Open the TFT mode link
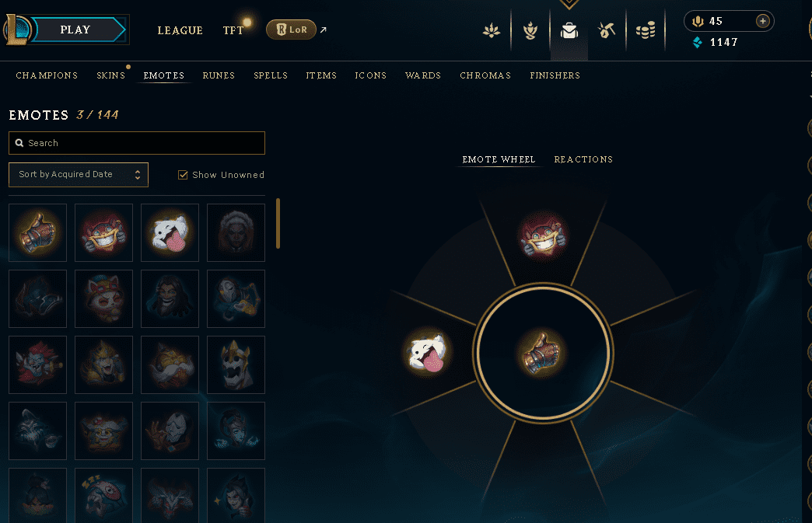Image resolution: width=812 pixels, height=523 pixels. click(x=233, y=30)
